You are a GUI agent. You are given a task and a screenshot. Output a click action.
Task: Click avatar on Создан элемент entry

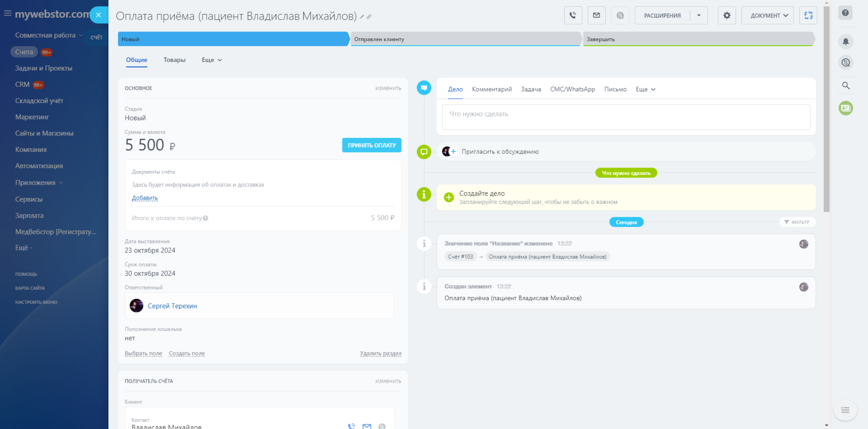tap(803, 287)
